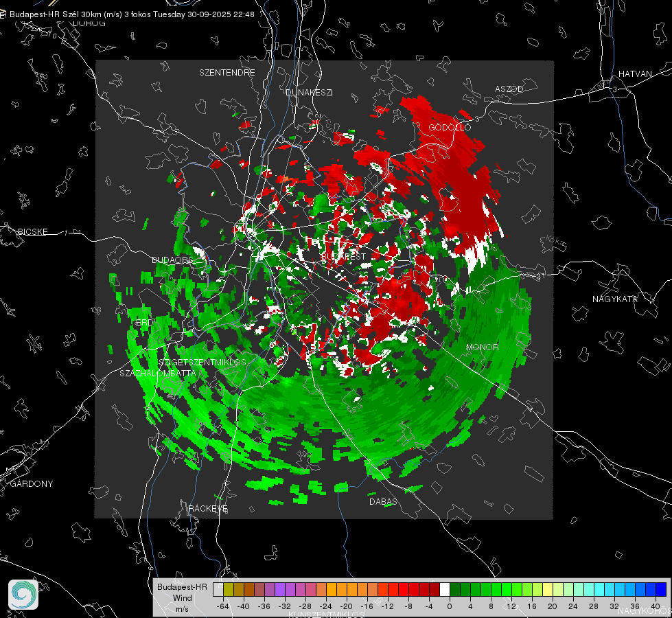
Task: Click the light gray leftmost legend swatch
Action: [218, 590]
